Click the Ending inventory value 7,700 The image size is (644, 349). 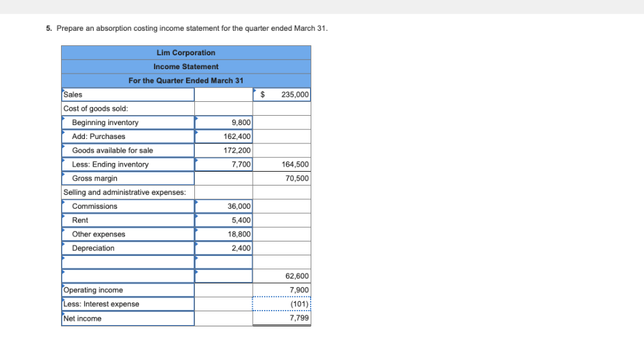223,164
